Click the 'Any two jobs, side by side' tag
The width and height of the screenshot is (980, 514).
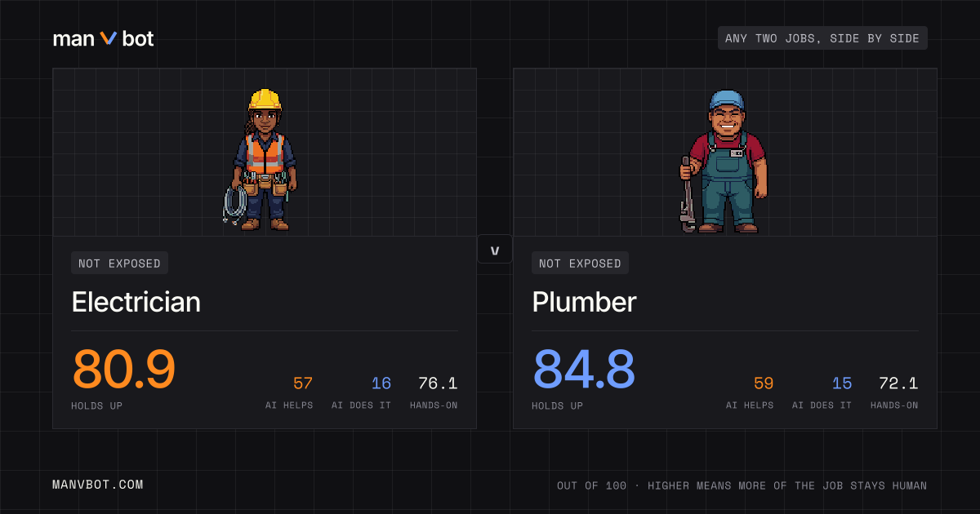click(822, 38)
